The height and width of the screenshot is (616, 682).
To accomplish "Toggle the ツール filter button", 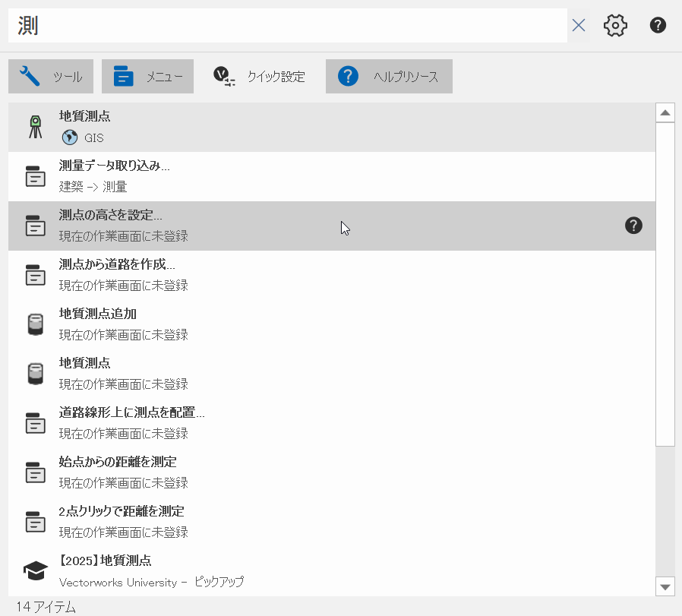I will pos(51,77).
